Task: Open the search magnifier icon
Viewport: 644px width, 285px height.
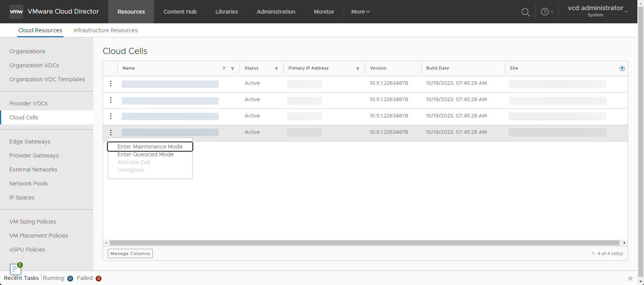Action: click(x=525, y=12)
